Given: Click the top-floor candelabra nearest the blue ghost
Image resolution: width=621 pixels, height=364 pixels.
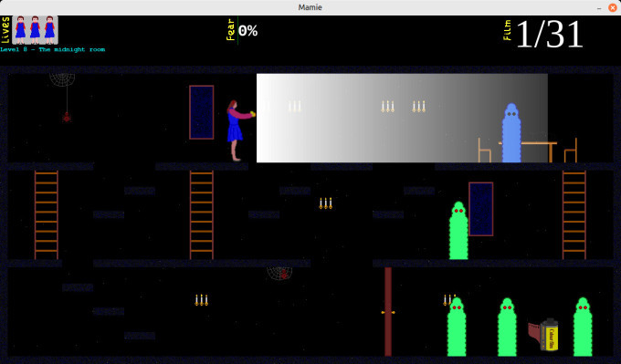Looking at the screenshot, I should click(418, 107).
